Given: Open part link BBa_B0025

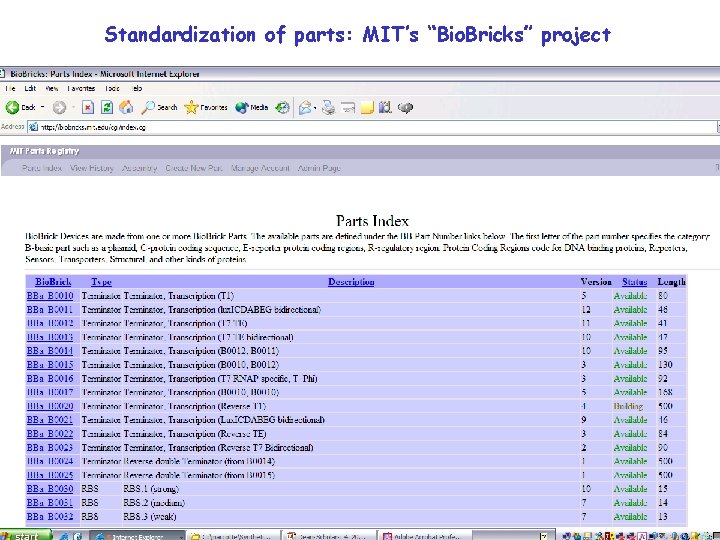Looking at the screenshot, I should click(x=50, y=475).
